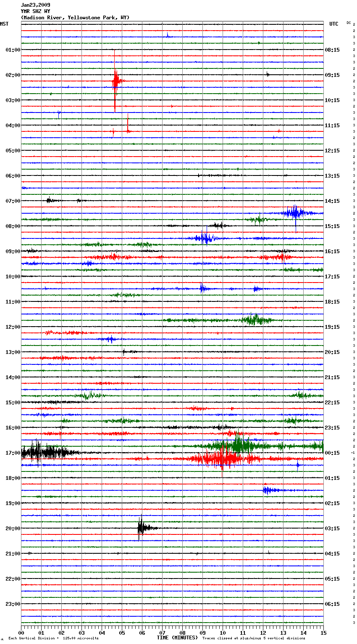357x644 pixels.
Task: Click the "Traces clipped at plus/minus 5 vertical divisions" note
Action: [254, 639]
